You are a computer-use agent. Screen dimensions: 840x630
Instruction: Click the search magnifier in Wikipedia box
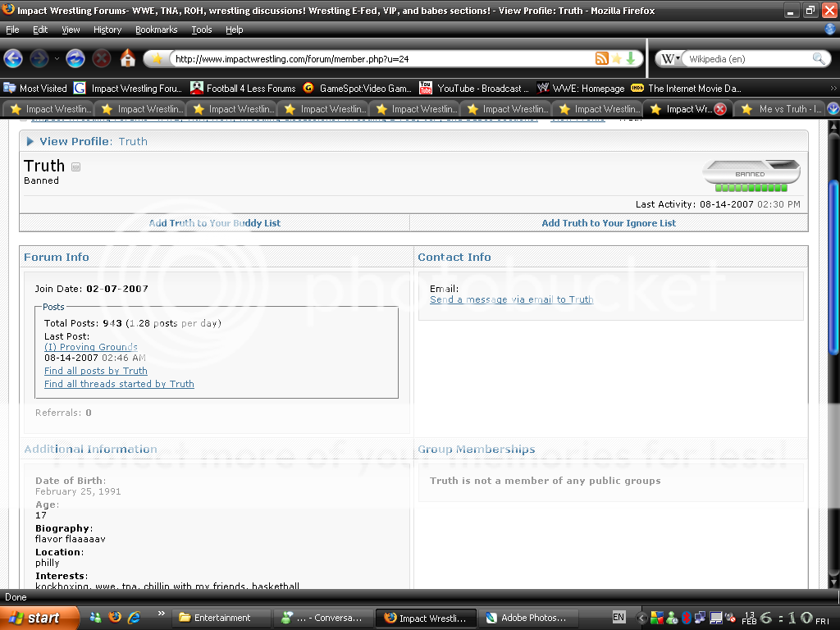click(x=818, y=59)
